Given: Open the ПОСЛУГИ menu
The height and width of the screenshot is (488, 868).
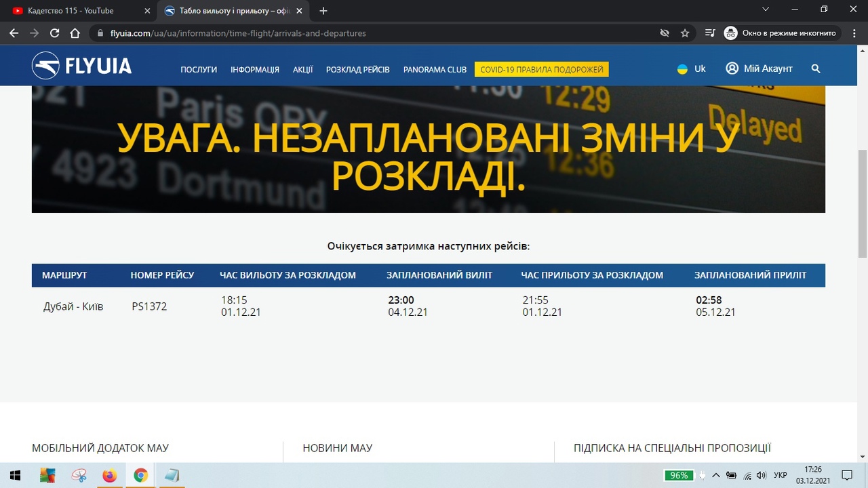Looking at the screenshot, I should (x=199, y=69).
